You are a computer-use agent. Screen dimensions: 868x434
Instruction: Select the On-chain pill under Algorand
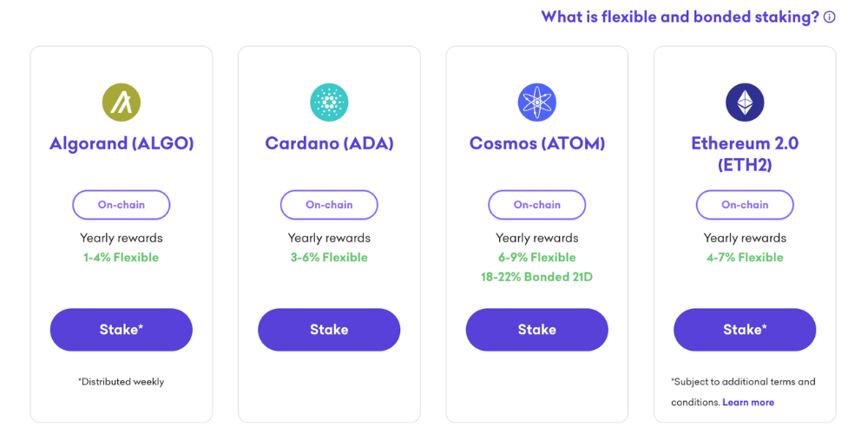click(x=121, y=205)
